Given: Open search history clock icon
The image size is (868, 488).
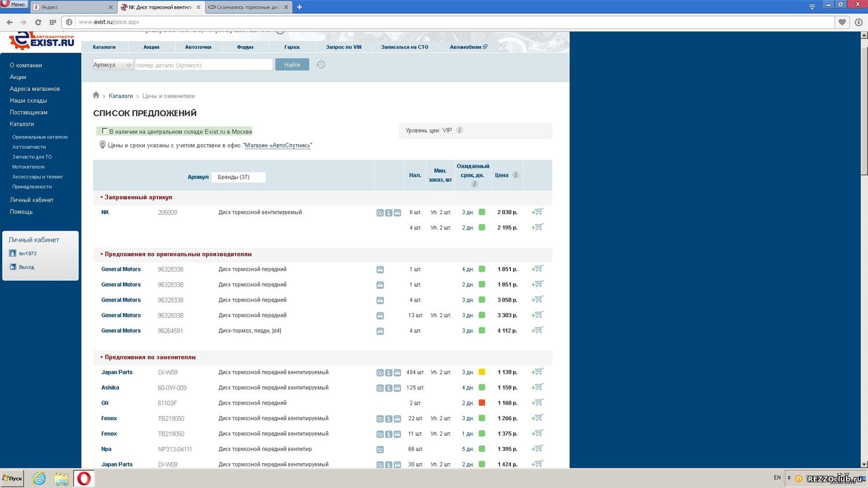Looking at the screenshot, I should 321,65.
